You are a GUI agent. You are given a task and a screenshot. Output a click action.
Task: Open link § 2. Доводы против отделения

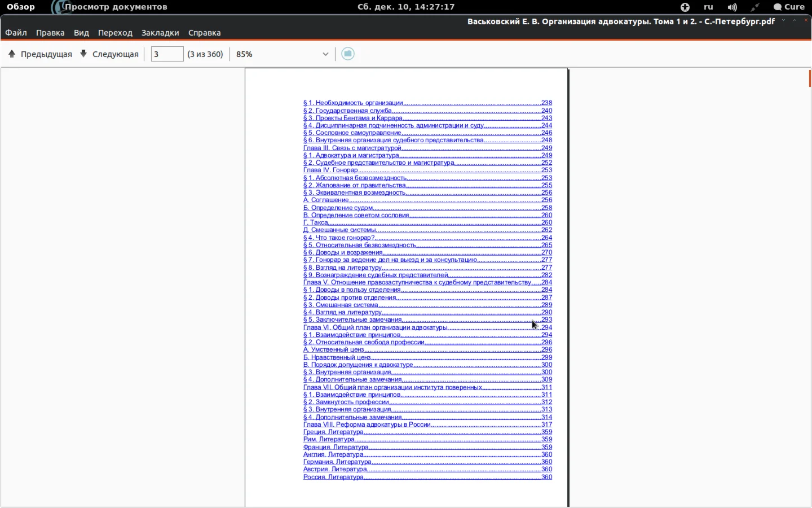click(x=350, y=297)
